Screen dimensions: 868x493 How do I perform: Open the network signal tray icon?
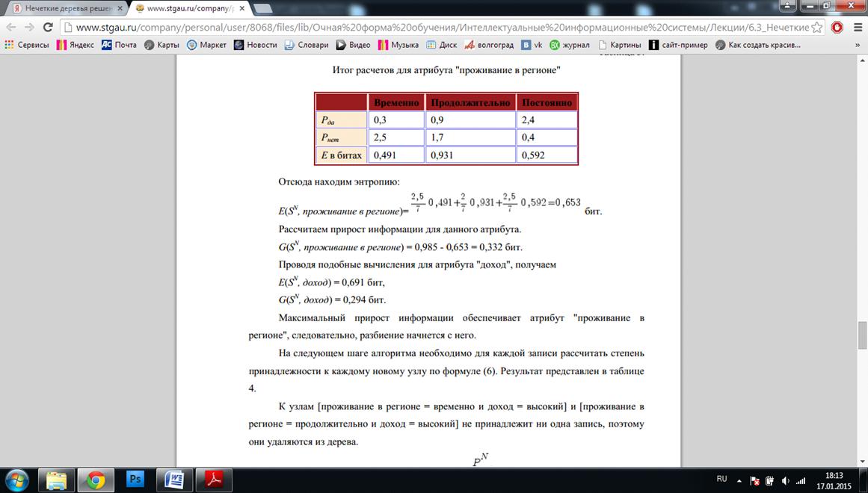tap(801, 481)
